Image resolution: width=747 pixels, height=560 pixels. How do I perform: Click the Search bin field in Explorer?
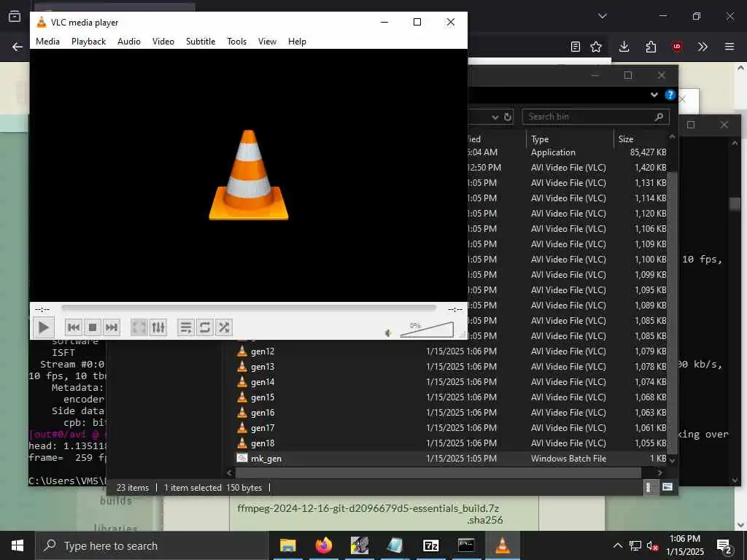[595, 117]
